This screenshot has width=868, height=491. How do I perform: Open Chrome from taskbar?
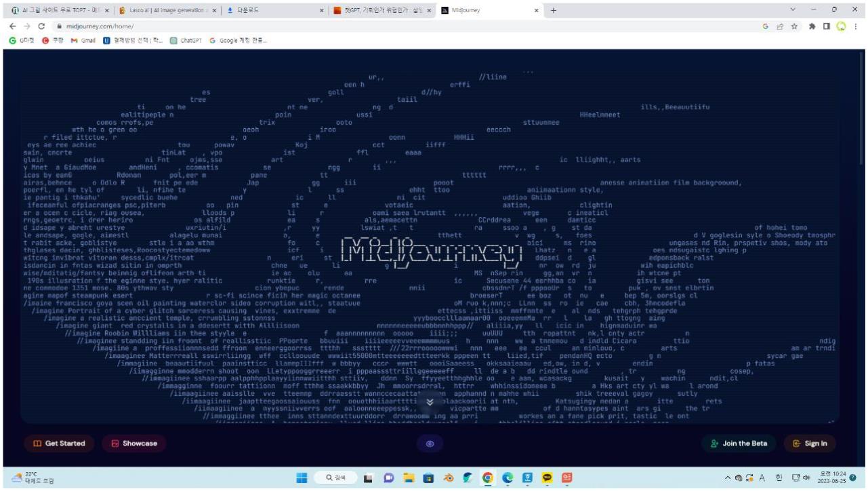coord(488,478)
